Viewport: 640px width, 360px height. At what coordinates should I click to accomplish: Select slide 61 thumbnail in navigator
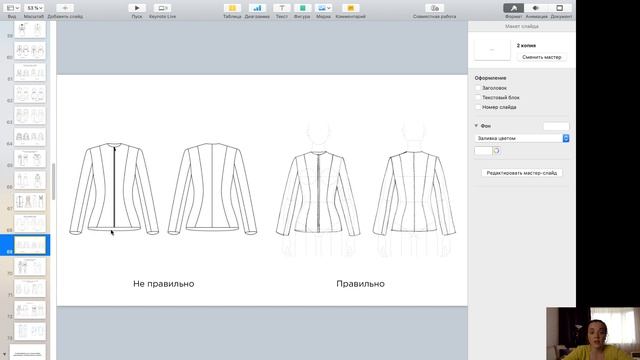pyautogui.click(x=30, y=73)
